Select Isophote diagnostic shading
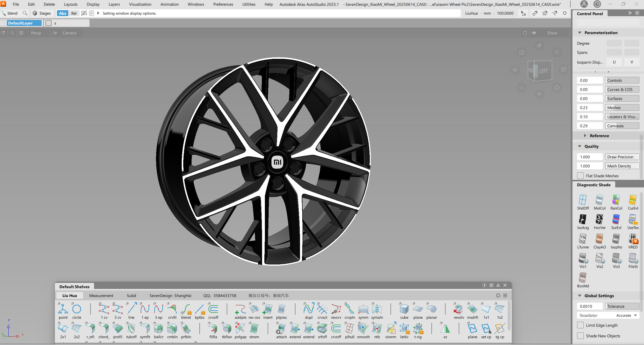 pos(616,239)
